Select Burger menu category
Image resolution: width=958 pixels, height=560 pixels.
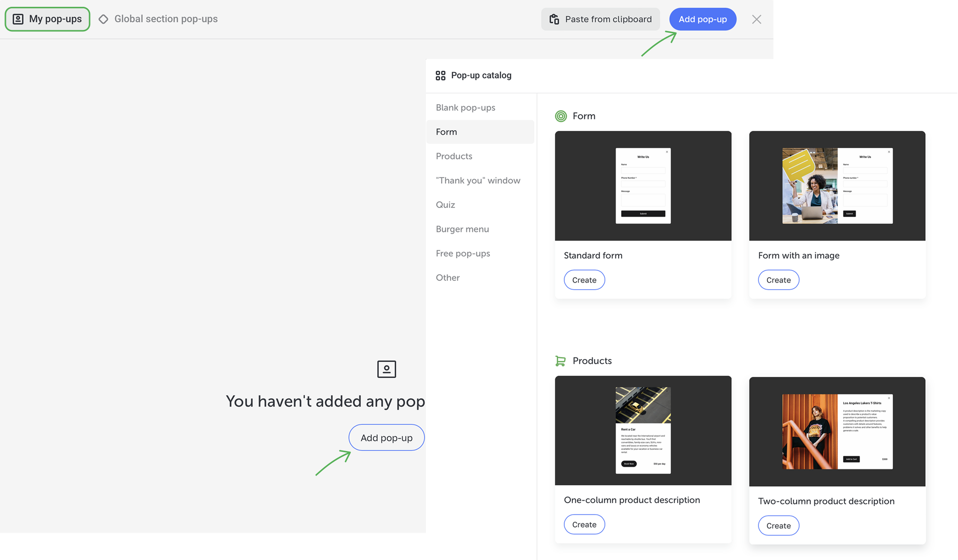[x=462, y=229]
